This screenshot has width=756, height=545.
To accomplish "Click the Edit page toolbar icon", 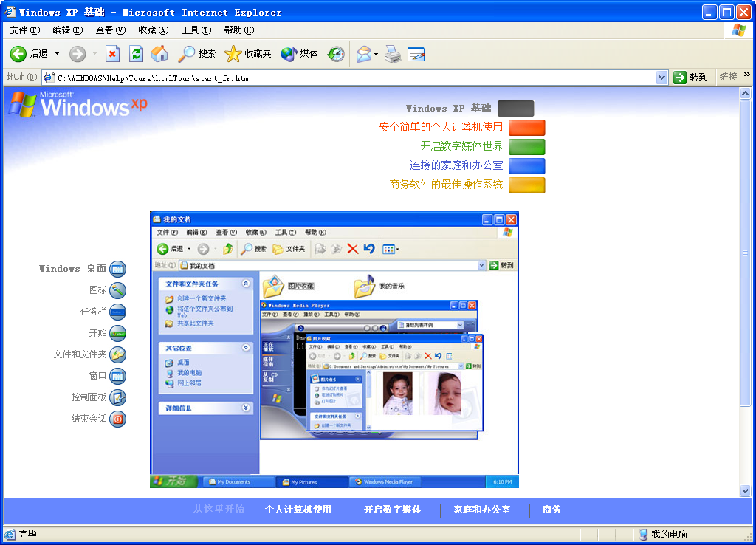I will pyautogui.click(x=416, y=54).
